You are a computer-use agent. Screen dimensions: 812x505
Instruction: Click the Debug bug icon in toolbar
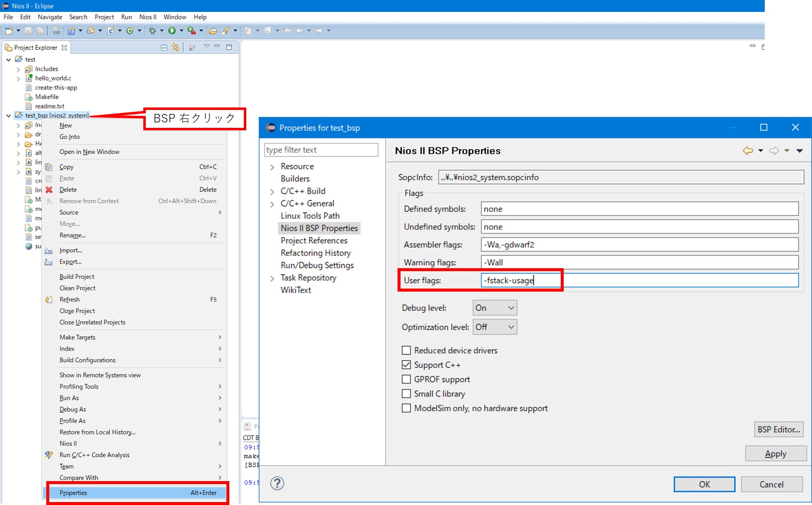click(x=153, y=31)
